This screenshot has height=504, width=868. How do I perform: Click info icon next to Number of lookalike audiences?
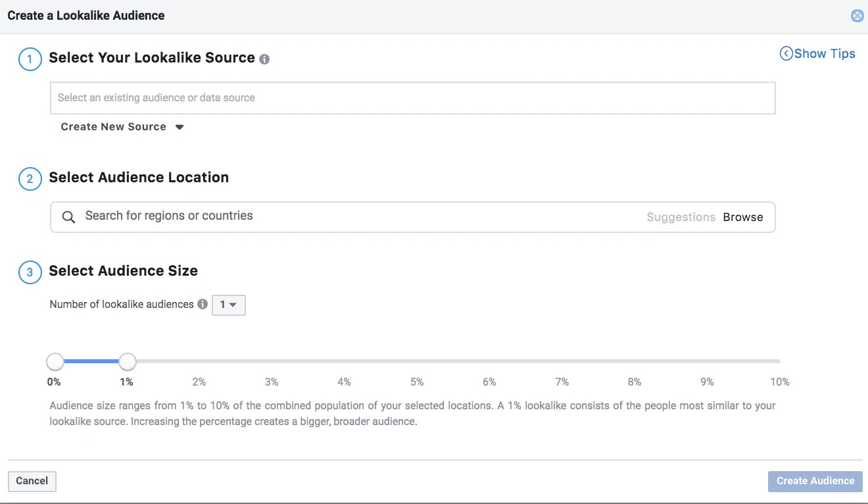point(203,304)
